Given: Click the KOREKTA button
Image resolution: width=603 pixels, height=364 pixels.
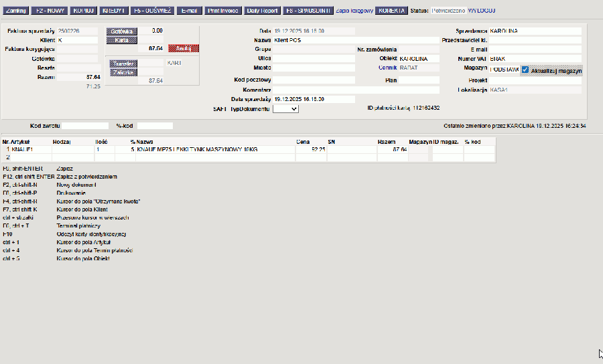Looking at the screenshot, I should tap(391, 11).
